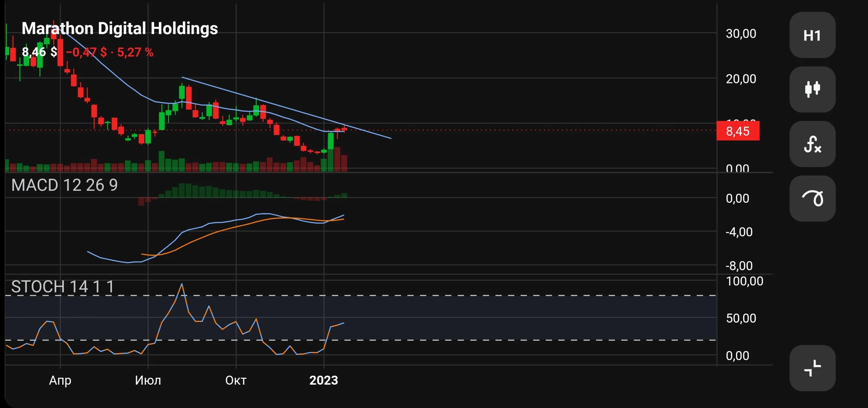
Task: Click the 100,00 stochastic axis value
Action: point(744,281)
